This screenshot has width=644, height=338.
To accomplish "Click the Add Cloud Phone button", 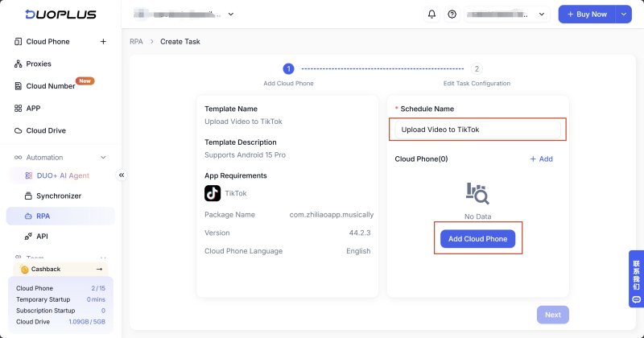I will 477,239.
